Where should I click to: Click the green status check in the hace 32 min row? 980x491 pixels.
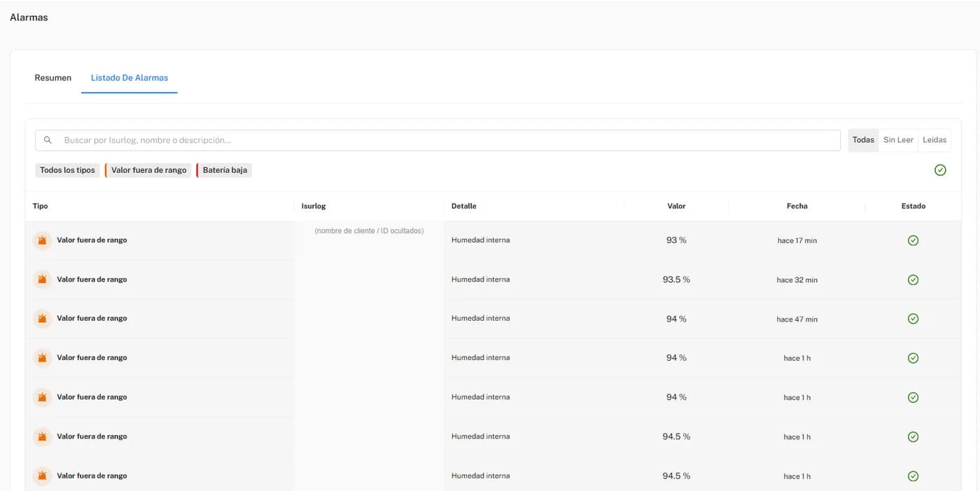913,279
